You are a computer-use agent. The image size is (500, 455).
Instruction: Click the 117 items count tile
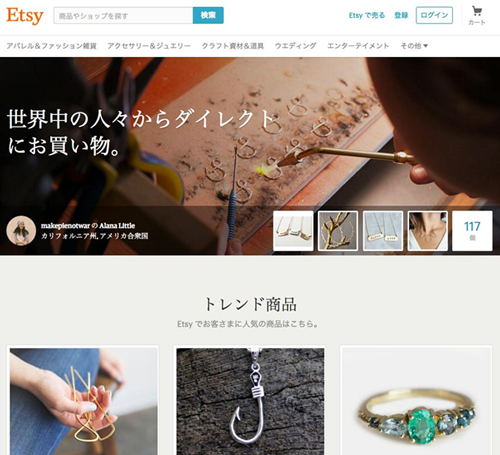472,231
